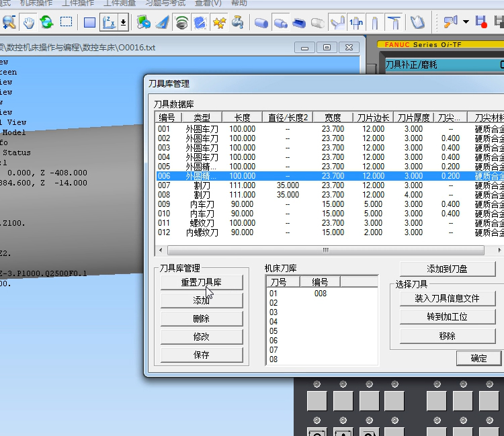This screenshot has width=504, height=436.
Task: Click the plain blue cylinder workpiece icon
Action: [261, 22]
